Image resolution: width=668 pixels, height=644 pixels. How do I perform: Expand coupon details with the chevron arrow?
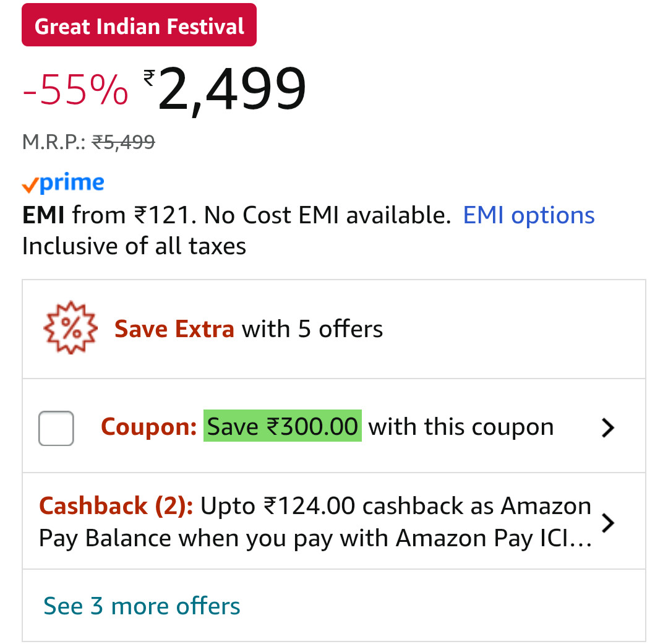[x=608, y=427]
